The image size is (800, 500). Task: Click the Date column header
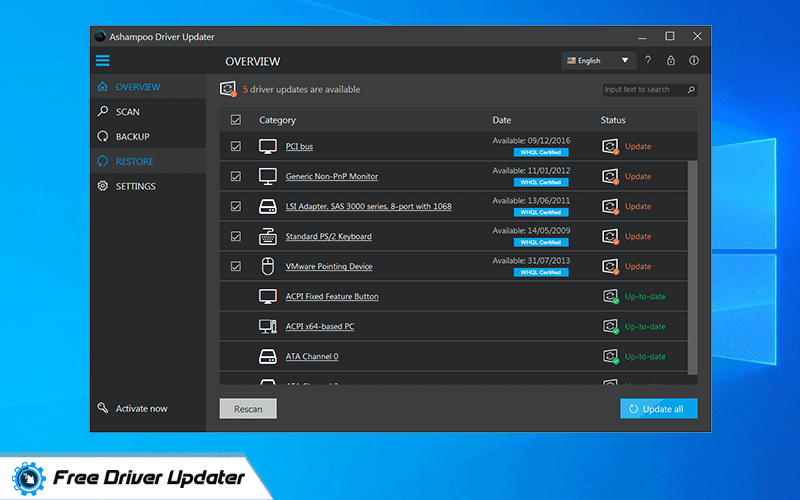502,120
